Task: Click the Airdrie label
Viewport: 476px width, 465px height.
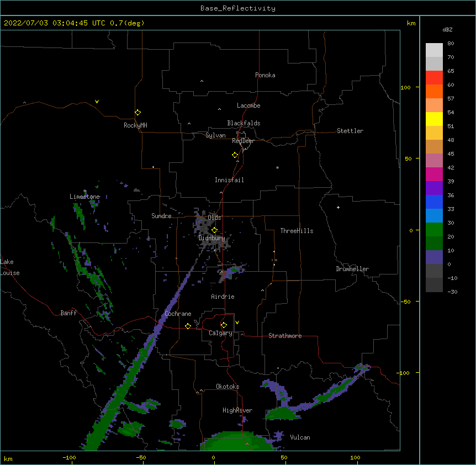Action: tap(223, 297)
